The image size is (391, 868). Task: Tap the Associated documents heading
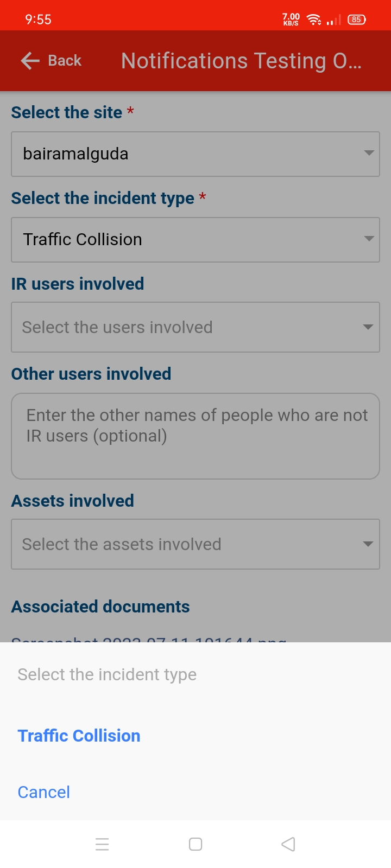tap(100, 607)
